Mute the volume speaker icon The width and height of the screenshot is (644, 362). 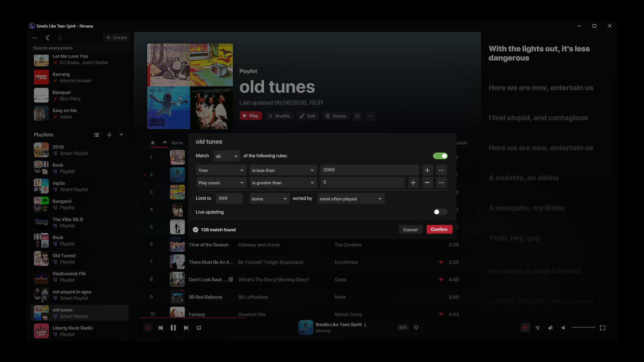[x=563, y=328]
